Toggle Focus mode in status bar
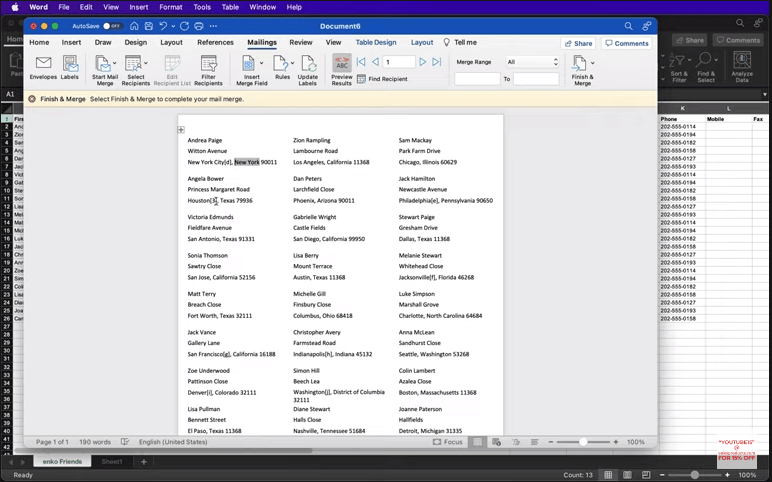Image resolution: width=772 pixels, height=482 pixels. [448, 442]
